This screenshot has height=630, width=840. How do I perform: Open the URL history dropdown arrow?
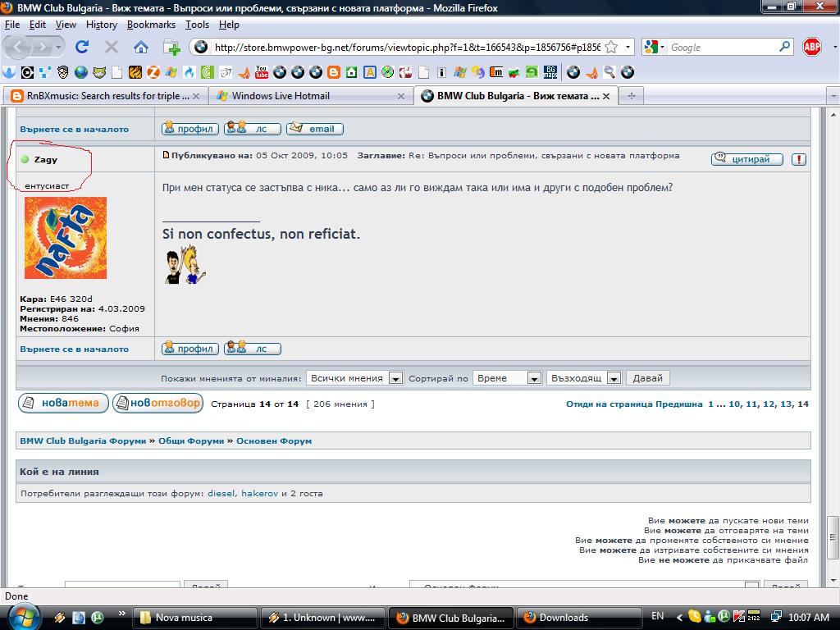point(628,47)
